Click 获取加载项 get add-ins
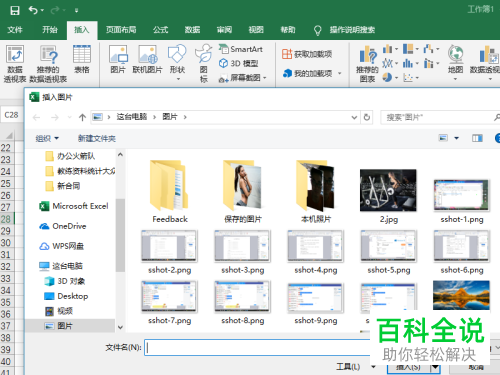This screenshot has width=500, height=375. coord(307,54)
